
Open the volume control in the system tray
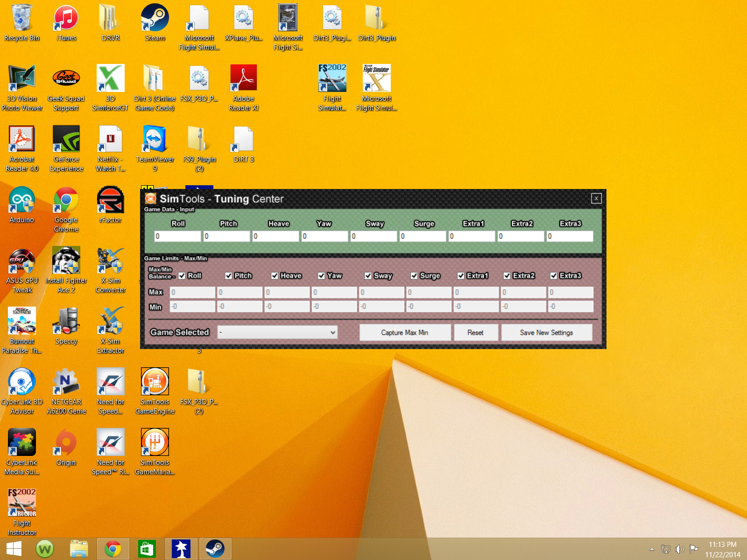[x=680, y=549]
